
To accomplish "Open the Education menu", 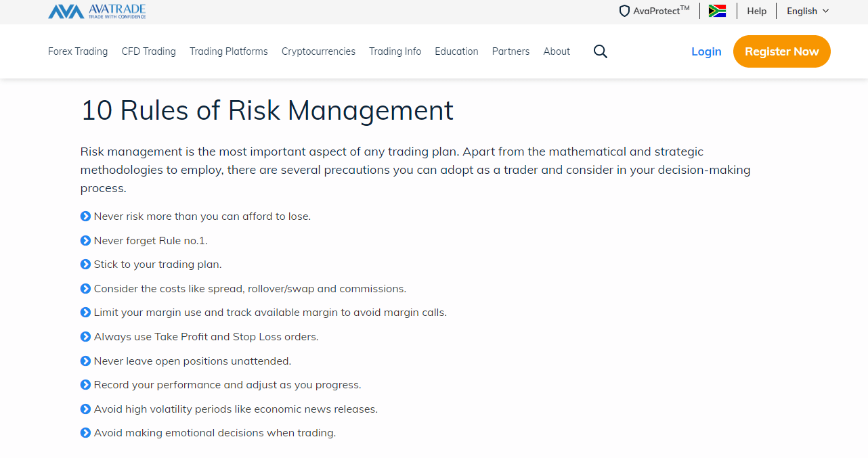I will (456, 51).
